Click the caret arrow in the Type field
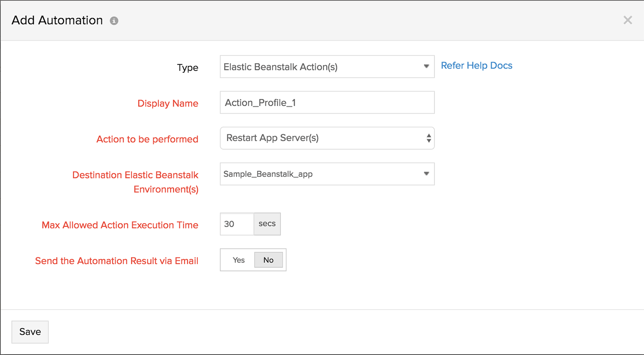644x355 pixels. click(x=426, y=66)
